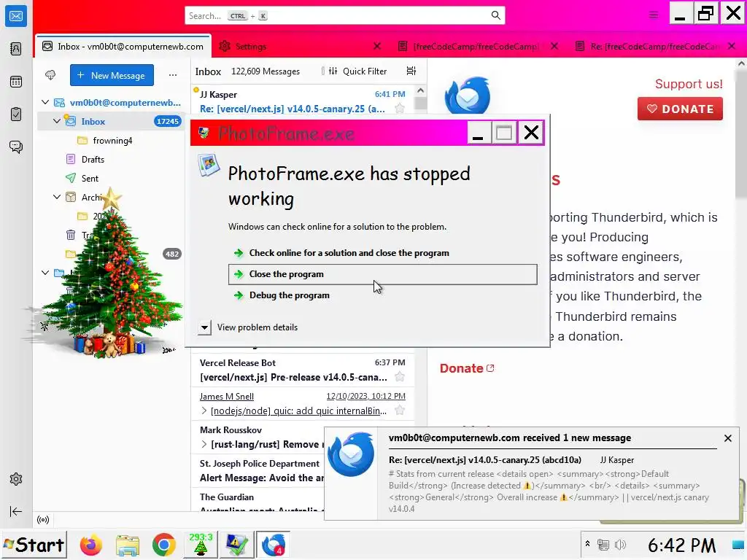The height and width of the screenshot is (560, 747).
Task: Select the frowning4 folder
Action: point(112,141)
